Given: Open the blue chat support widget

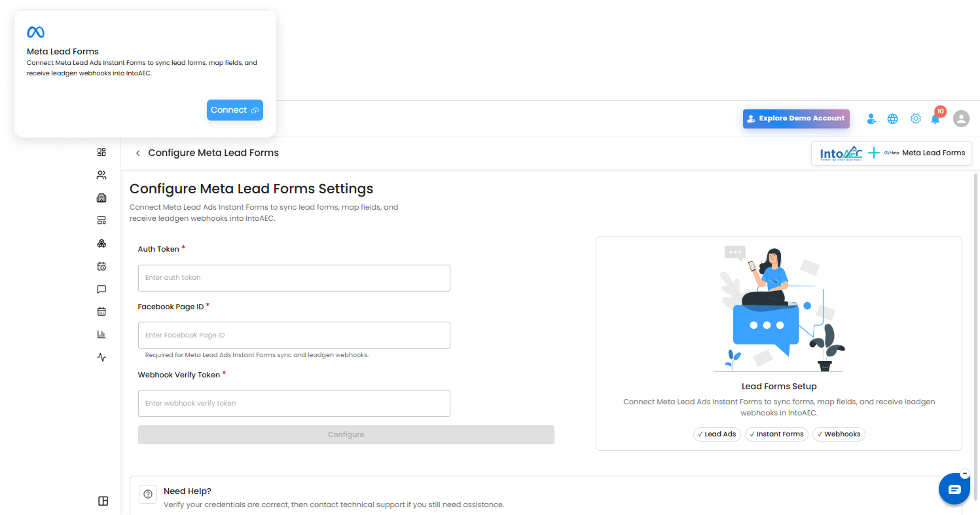Looking at the screenshot, I should 954,489.
